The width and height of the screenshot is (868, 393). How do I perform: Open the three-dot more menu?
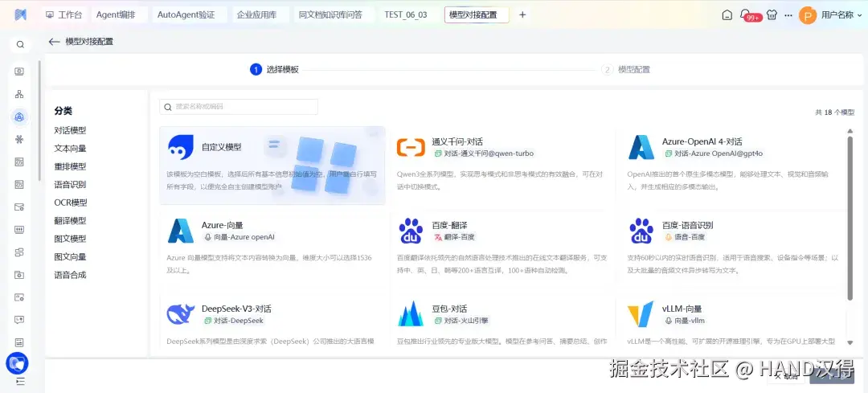coord(788,15)
